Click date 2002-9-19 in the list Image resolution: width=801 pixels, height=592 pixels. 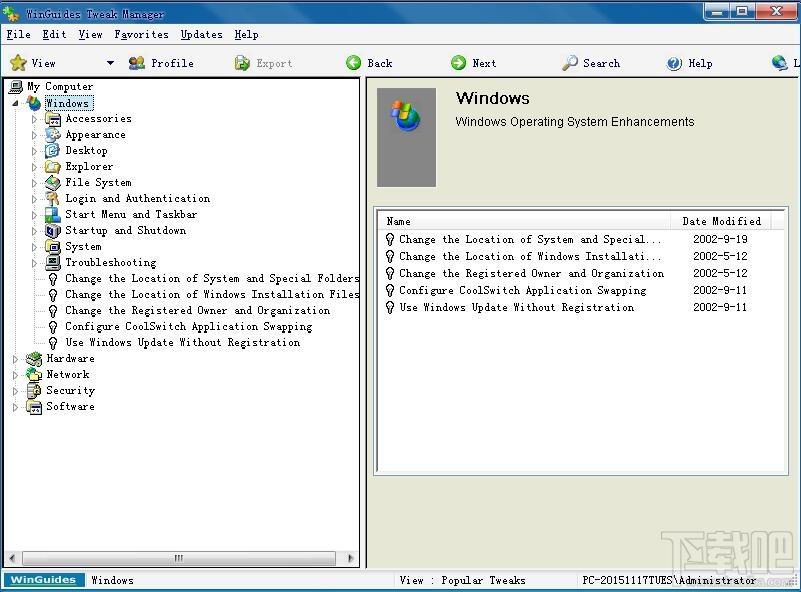click(720, 239)
